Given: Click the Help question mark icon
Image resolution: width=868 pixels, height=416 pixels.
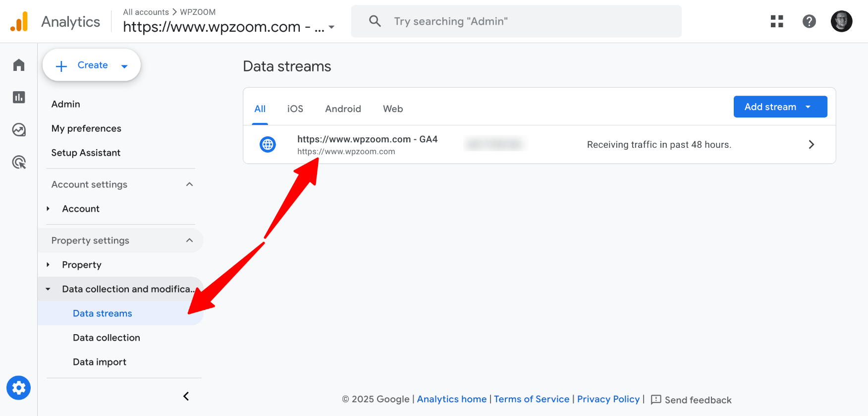Looking at the screenshot, I should click(x=809, y=21).
